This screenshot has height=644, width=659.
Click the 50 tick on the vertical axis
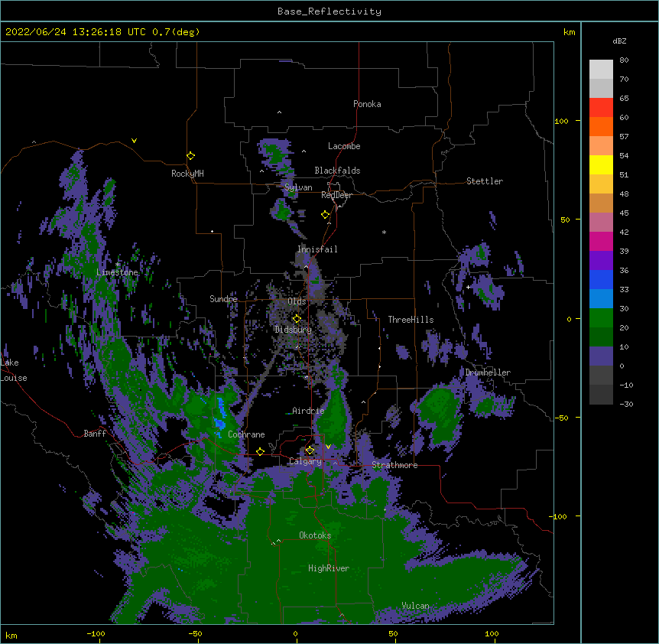pyautogui.click(x=565, y=220)
